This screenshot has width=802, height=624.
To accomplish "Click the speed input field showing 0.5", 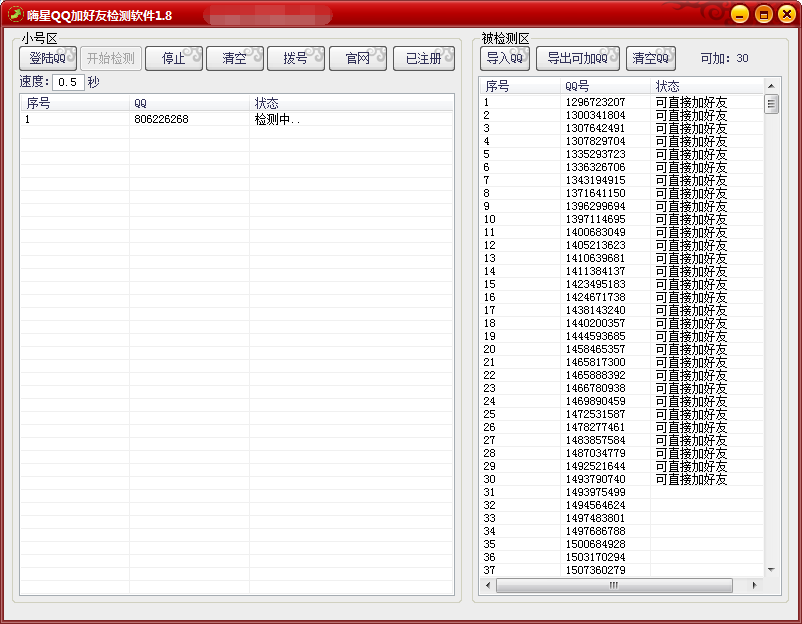I will 68,82.
